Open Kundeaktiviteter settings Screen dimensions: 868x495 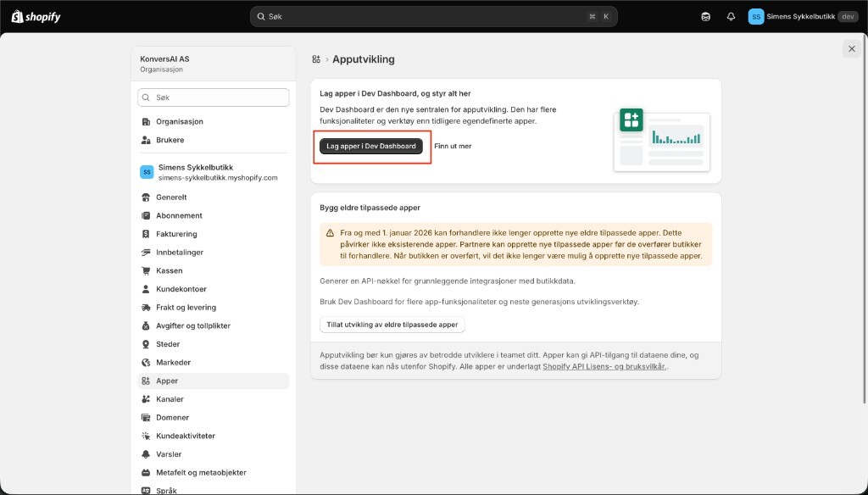point(213,436)
